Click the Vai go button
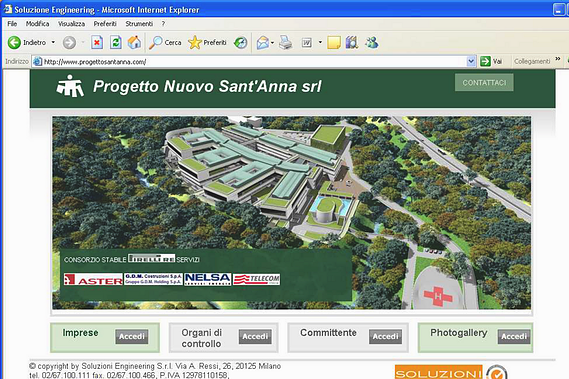The image size is (569, 379). tap(491, 61)
